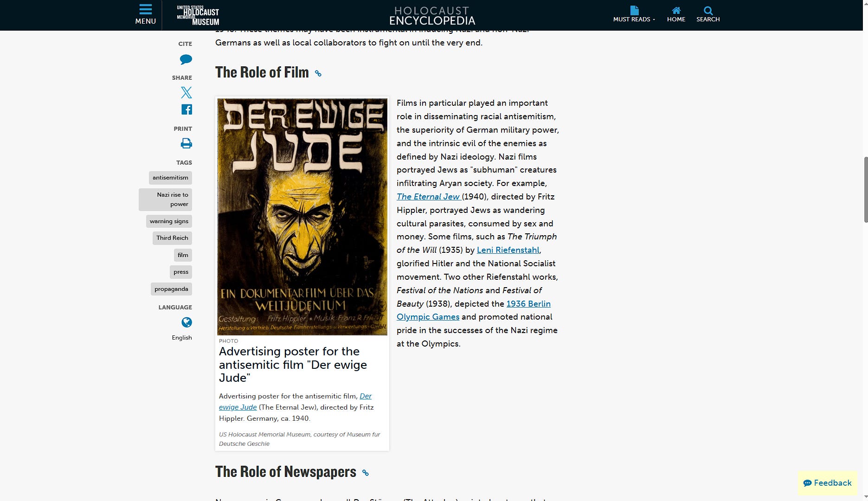
Task: Click the SHARE label in sidebar
Action: [182, 77]
